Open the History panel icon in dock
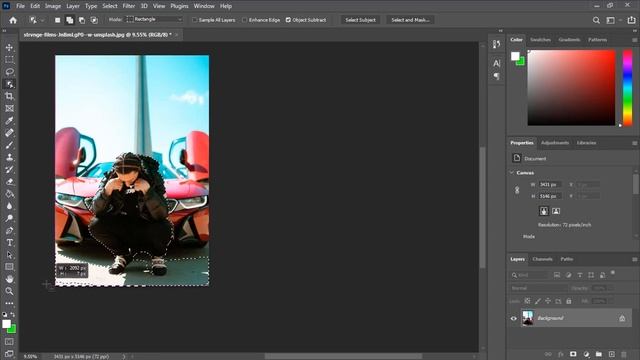Screen dimensions: 640x360 pyautogui.click(x=496, y=44)
